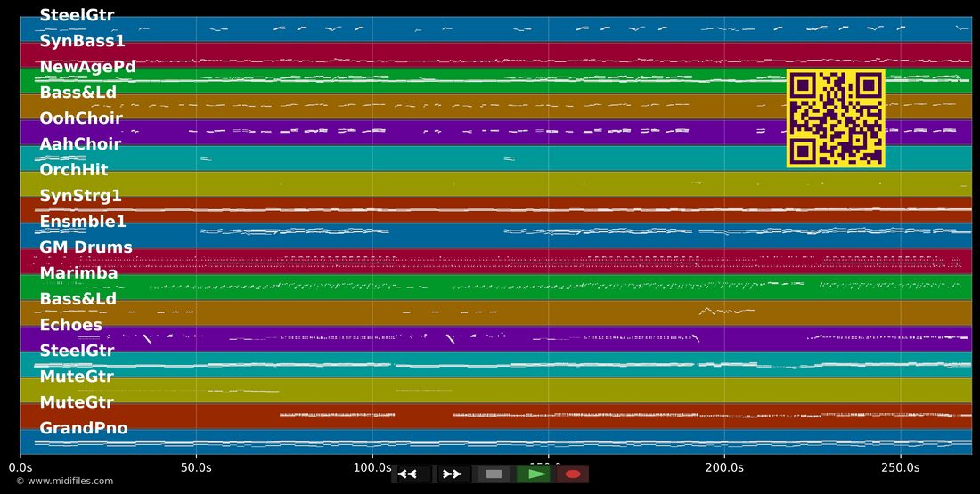Select the MuteGtr label on the olive lane

pos(77,377)
